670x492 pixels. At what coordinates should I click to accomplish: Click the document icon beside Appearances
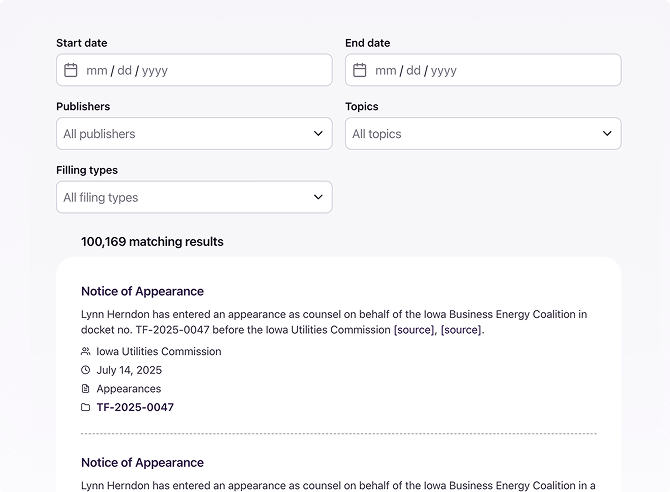click(x=85, y=389)
